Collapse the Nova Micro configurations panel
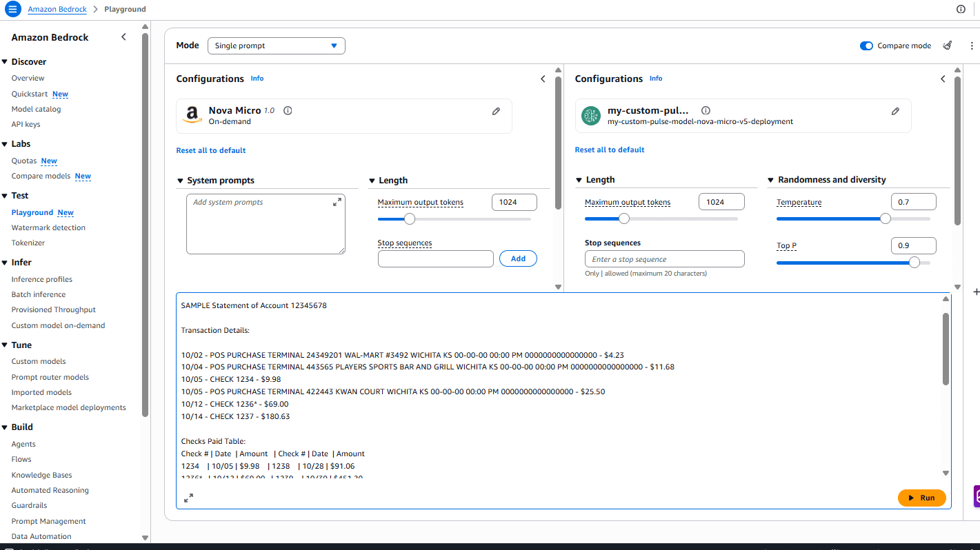The height and width of the screenshot is (550, 980). click(543, 79)
